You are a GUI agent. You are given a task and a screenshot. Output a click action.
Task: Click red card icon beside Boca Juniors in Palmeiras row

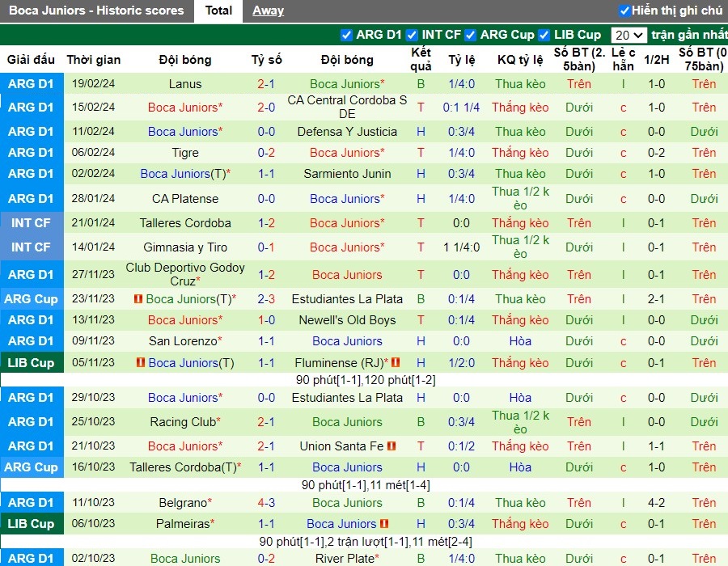pos(384,523)
